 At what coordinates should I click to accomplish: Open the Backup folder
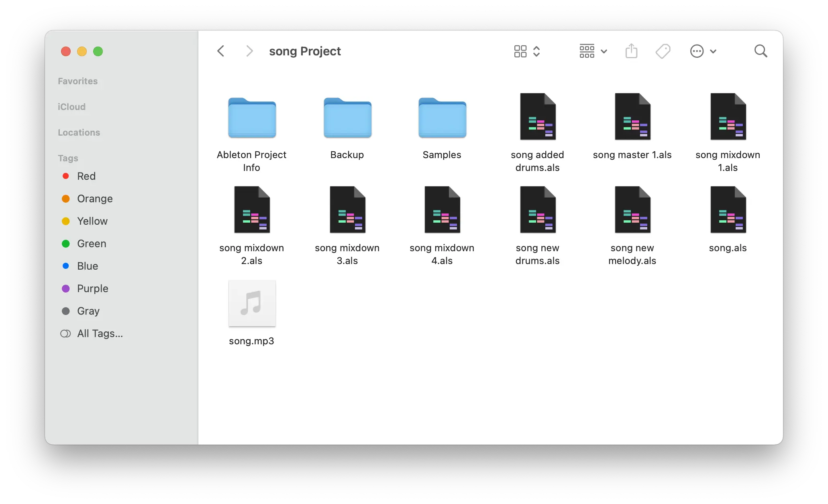point(347,118)
